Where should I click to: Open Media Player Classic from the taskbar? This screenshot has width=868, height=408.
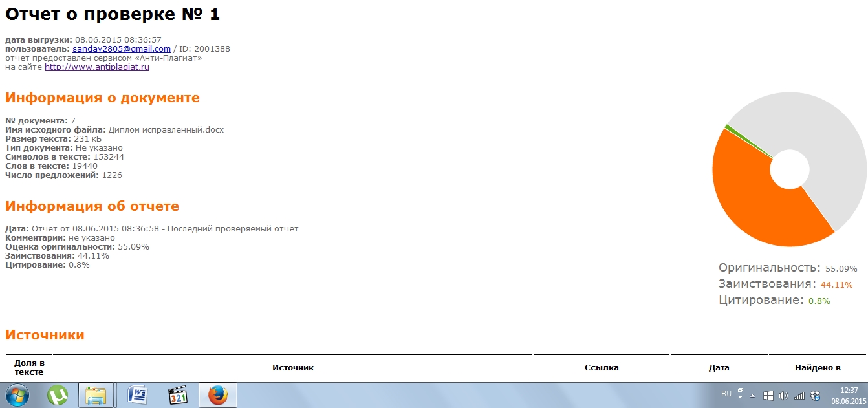coord(177,395)
